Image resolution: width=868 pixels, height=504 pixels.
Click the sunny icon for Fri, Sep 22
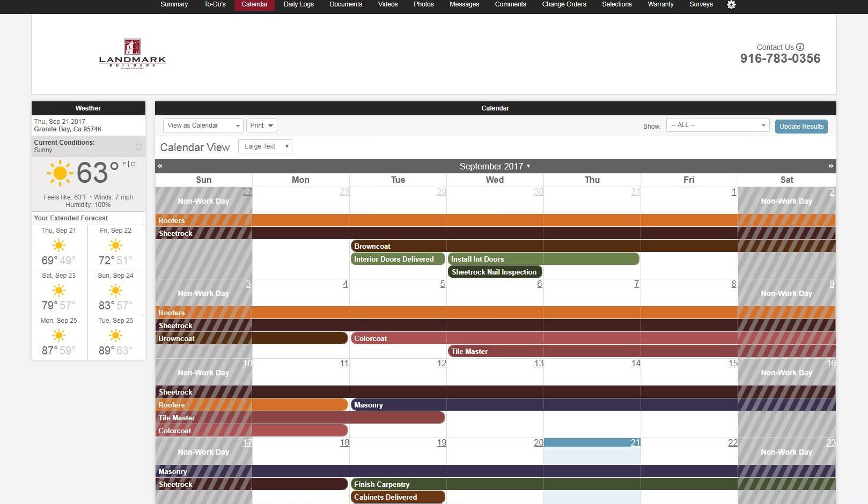(x=115, y=246)
